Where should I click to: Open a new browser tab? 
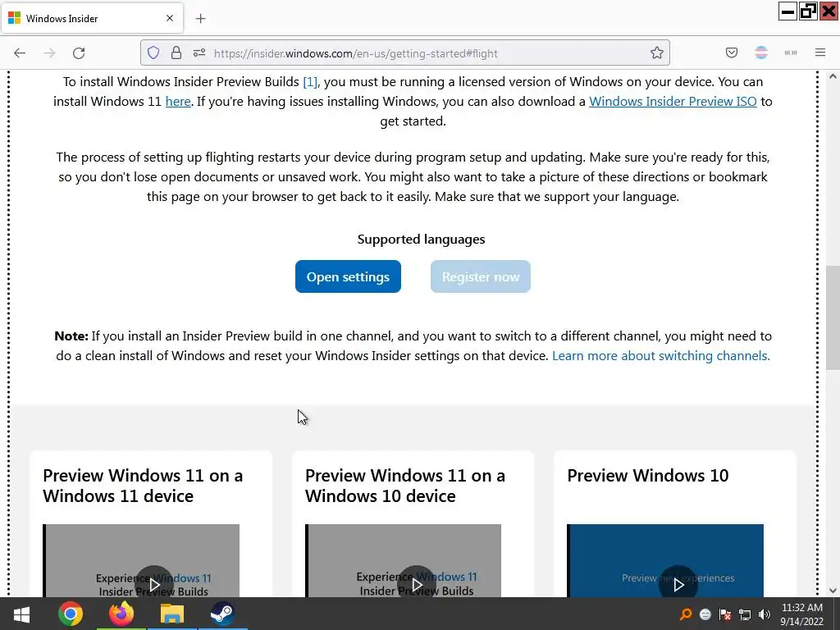click(x=200, y=19)
